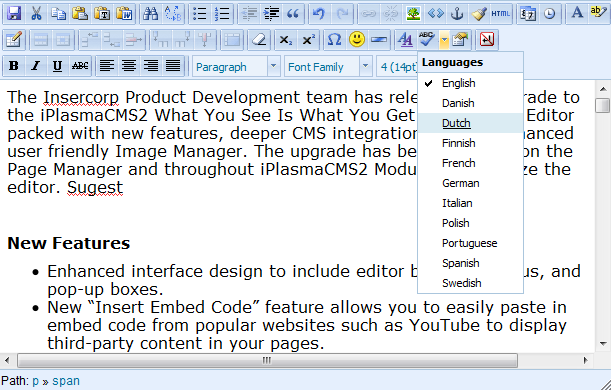Click the 'span' link in the Path bar
Screen dimensions: 611x390
tap(66, 381)
